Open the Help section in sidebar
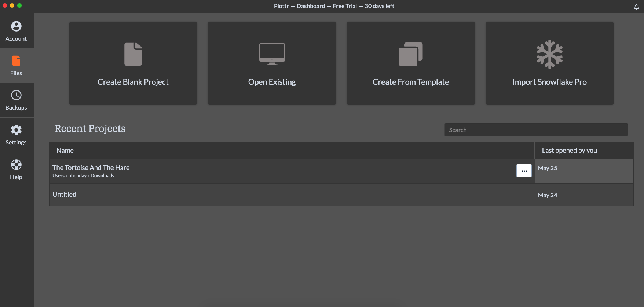 click(16, 170)
